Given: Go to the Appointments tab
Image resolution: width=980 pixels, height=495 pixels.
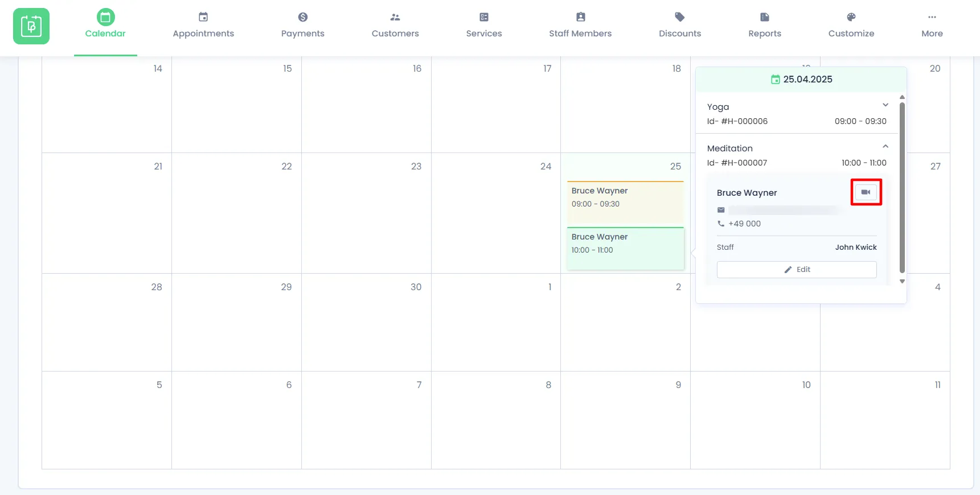Looking at the screenshot, I should coord(203,25).
